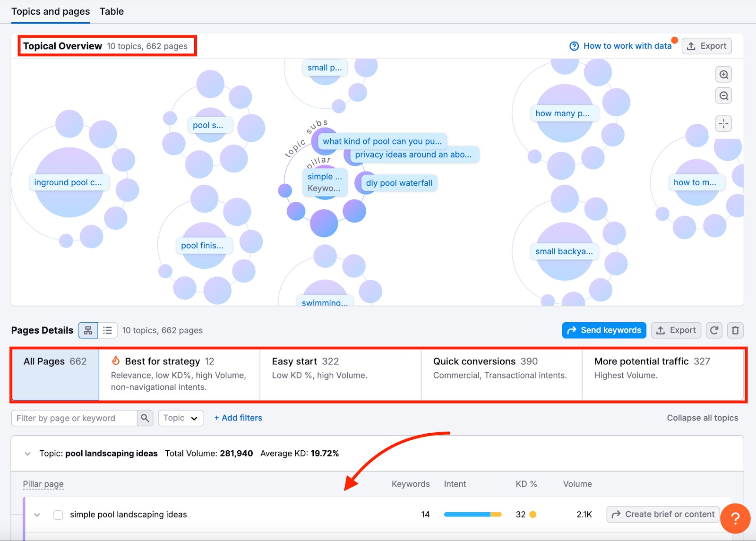Expand the simple pool landscaping ideas row

click(x=37, y=515)
